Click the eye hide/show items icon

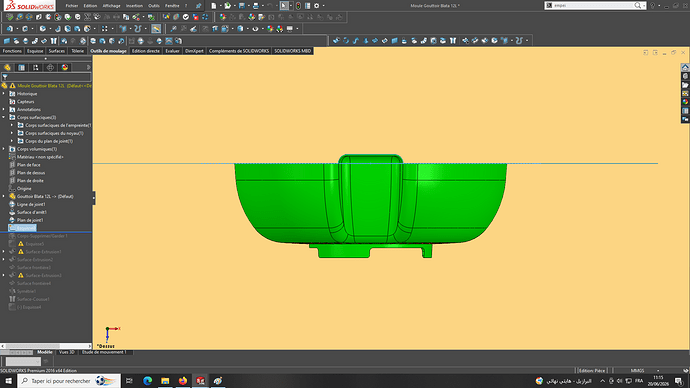pyautogui.click(x=255, y=29)
